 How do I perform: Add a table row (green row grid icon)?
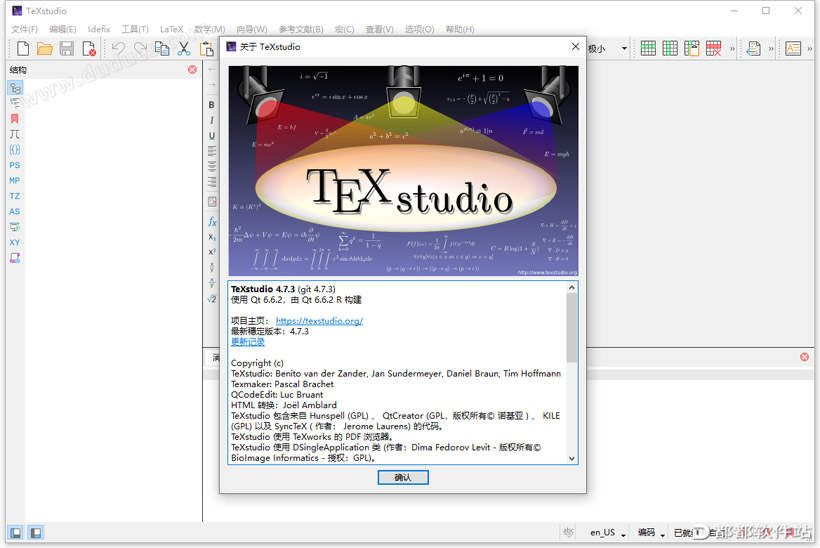648,49
